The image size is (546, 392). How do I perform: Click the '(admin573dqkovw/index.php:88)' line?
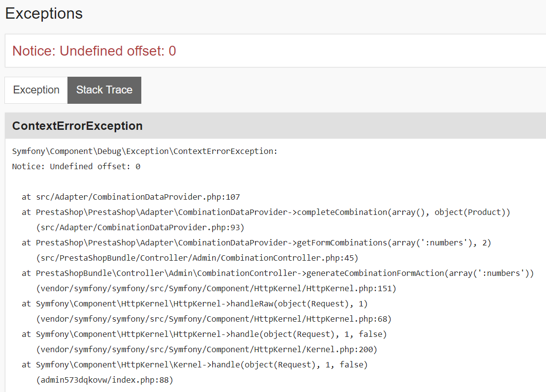click(105, 380)
